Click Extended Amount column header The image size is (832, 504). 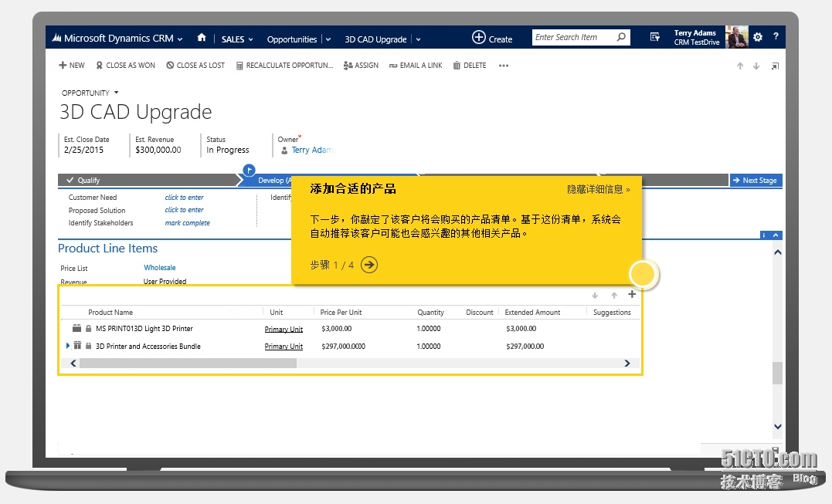coord(532,312)
